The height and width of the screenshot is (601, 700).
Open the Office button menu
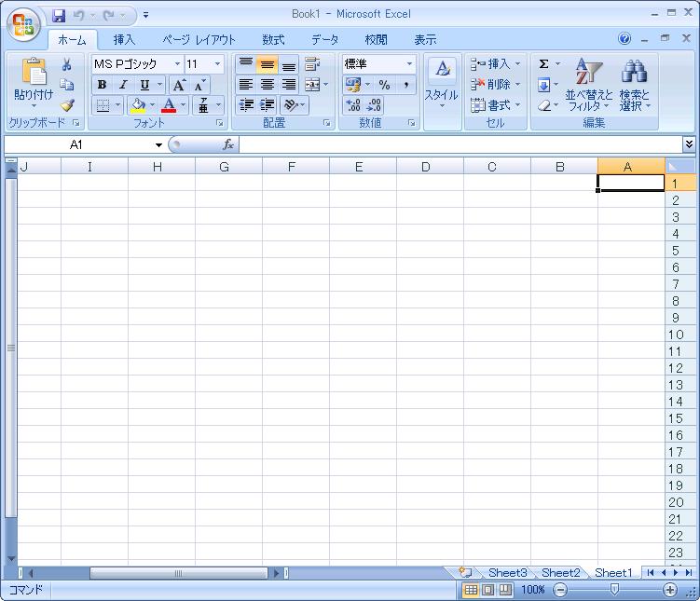click(23, 23)
